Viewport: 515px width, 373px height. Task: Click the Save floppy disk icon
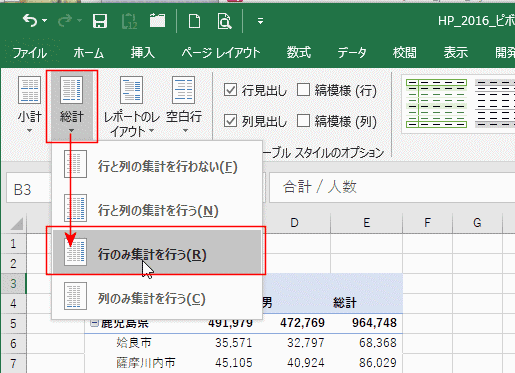click(x=99, y=21)
